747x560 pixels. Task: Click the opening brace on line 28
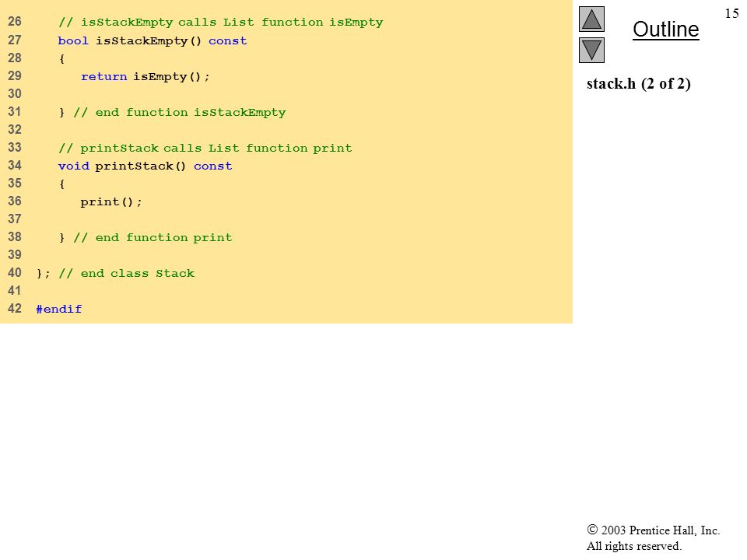click(62, 58)
